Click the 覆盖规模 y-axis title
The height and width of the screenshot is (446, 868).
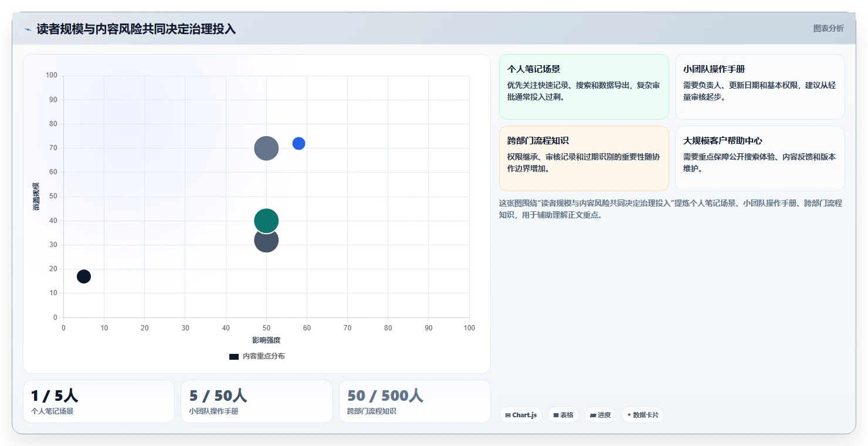[36, 197]
